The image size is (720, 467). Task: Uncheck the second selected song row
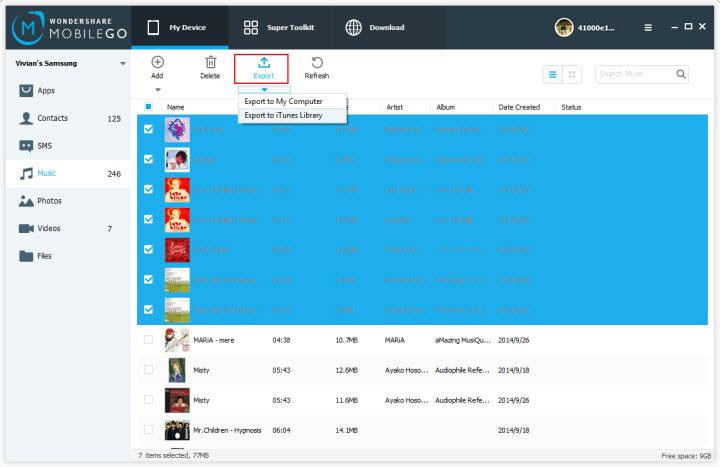point(148,159)
